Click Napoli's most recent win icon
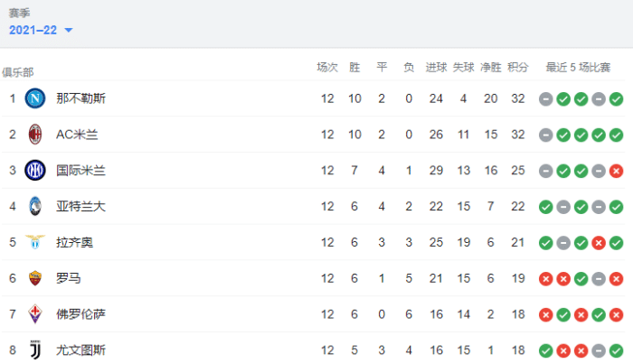The image size is (633, 364). (x=616, y=98)
